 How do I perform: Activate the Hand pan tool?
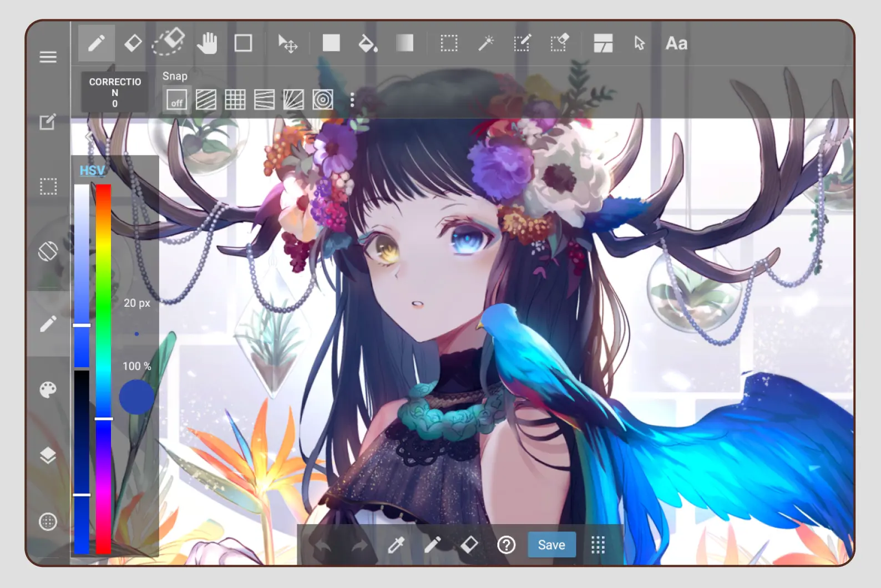pyautogui.click(x=207, y=43)
